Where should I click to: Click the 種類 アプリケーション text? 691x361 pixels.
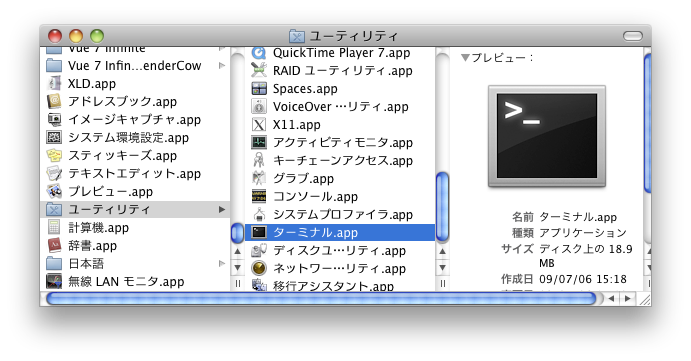tap(569, 233)
